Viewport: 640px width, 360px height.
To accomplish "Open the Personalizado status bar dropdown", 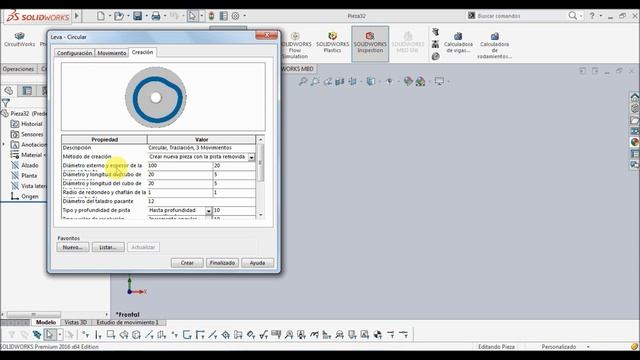I will [588, 347].
